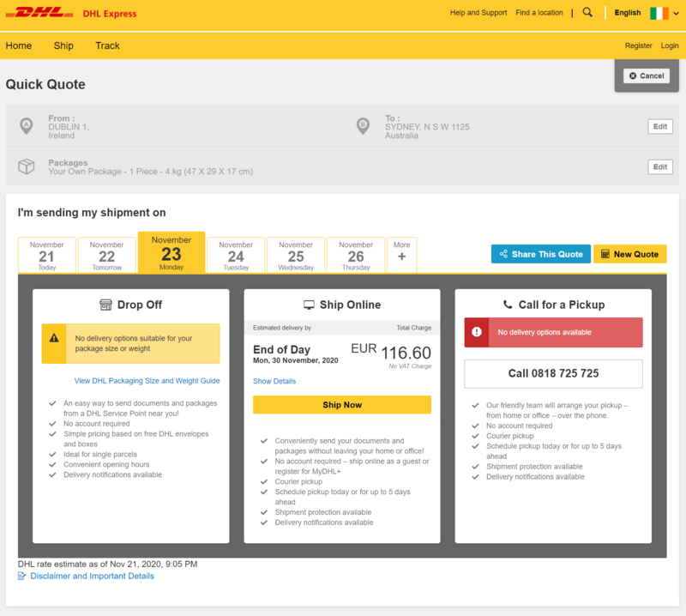Click the Your Own Package description text
The height and width of the screenshot is (616, 686).
(x=151, y=172)
